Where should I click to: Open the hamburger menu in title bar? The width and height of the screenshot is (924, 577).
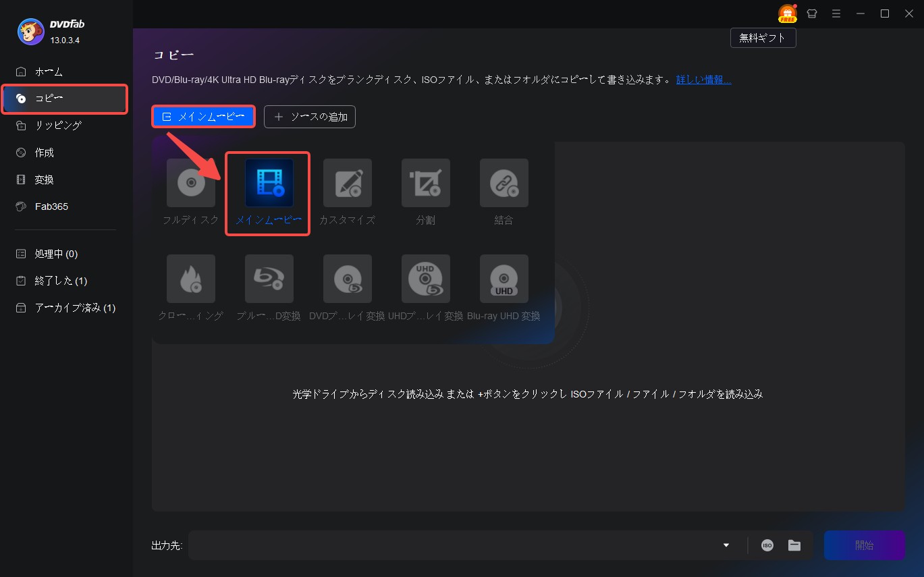pos(836,13)
